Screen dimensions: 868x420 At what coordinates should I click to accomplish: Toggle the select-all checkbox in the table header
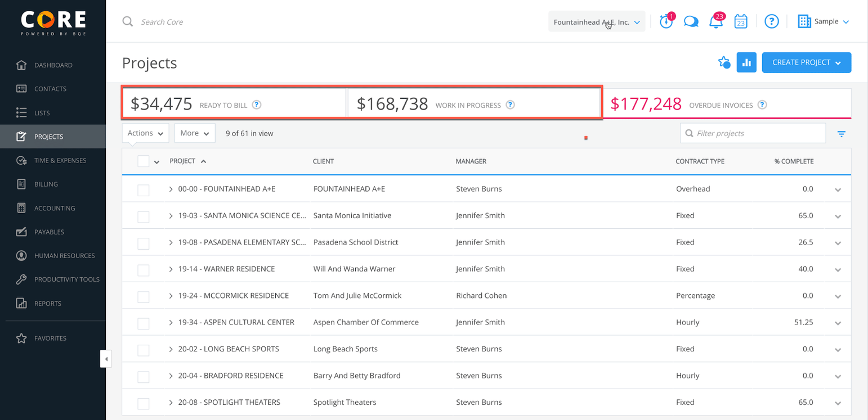click(x=144, y=161)
